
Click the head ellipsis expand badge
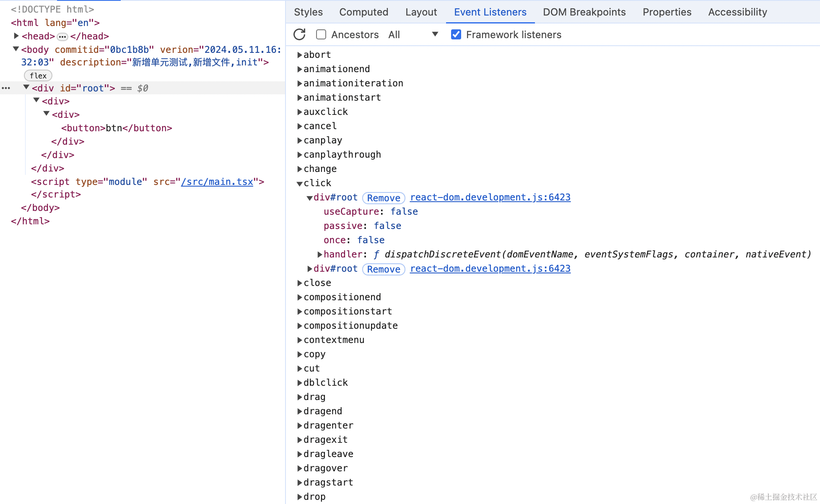pyautogui.click(x=62, y=36)
